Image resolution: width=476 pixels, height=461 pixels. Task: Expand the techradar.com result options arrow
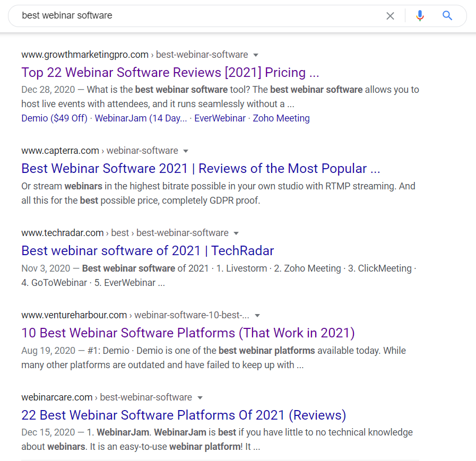point(236,233)
